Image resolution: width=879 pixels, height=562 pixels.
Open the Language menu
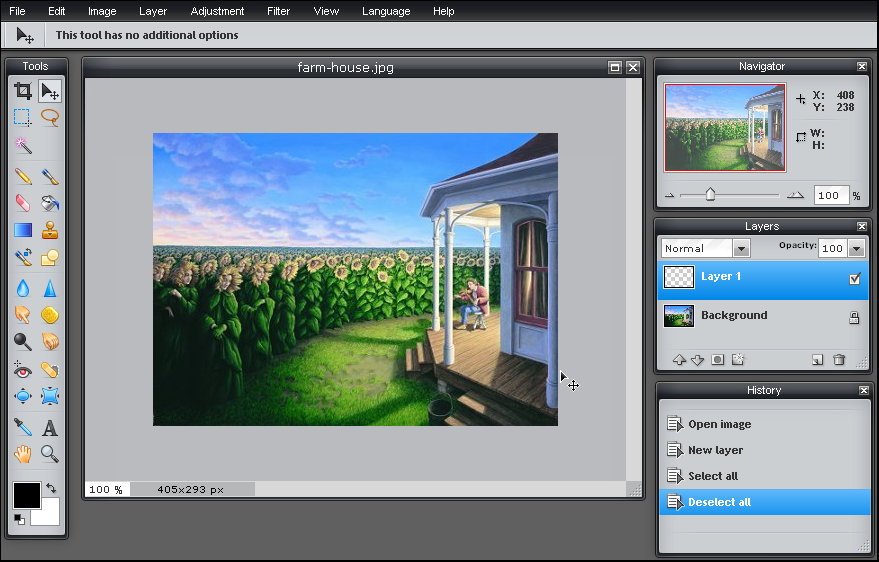click(x=386, y=11)
